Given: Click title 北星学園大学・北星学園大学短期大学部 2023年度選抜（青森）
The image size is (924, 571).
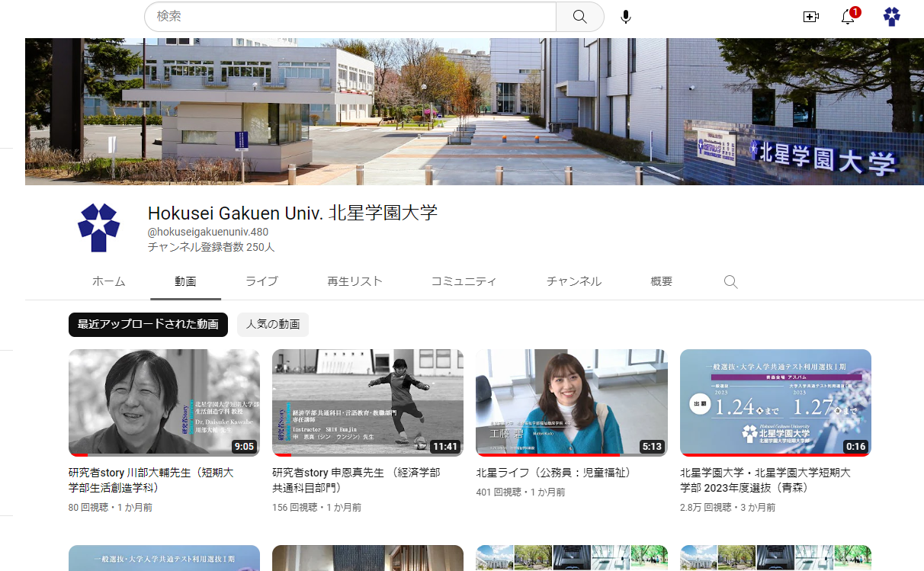Looking at the screenshot, I should [x=765, y=480].
